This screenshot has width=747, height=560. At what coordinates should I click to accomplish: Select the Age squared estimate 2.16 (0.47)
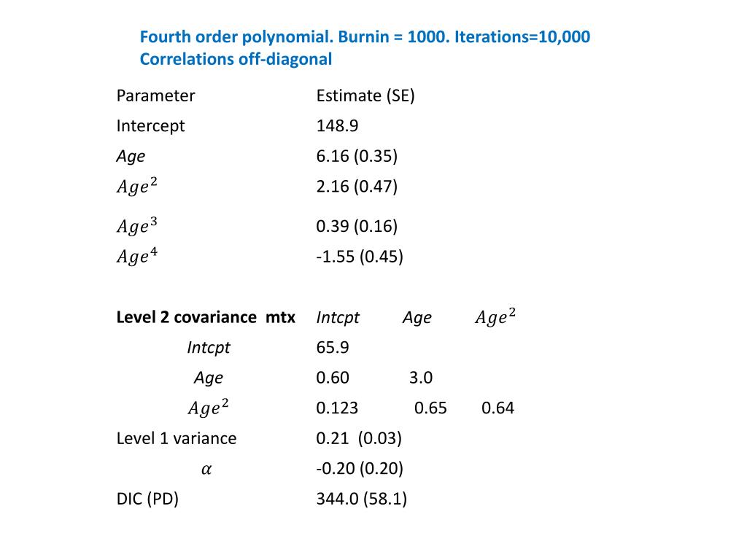point(357,187)
